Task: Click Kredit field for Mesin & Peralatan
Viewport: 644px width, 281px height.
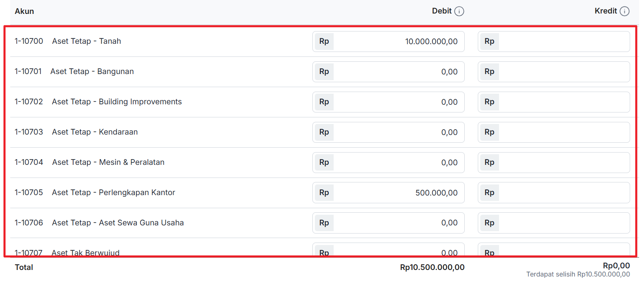Action: click(564, 162)
